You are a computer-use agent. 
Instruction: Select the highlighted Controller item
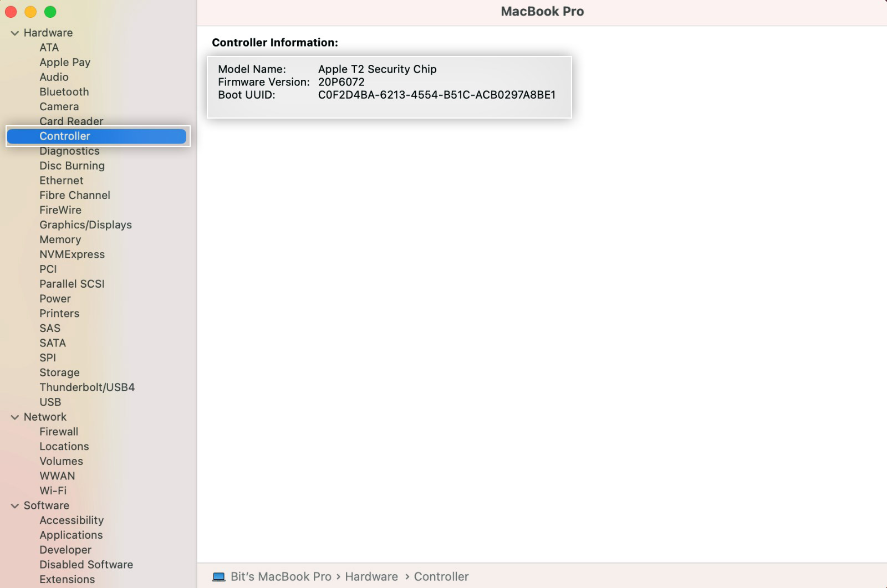[x=96, y=136]
